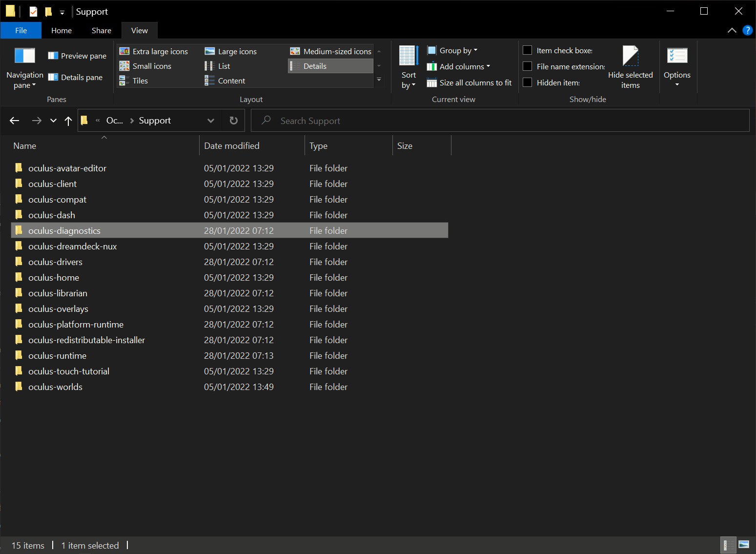Open the Share ribbon tab
Viewport: 756px width, 554px height.
point(102,30)
